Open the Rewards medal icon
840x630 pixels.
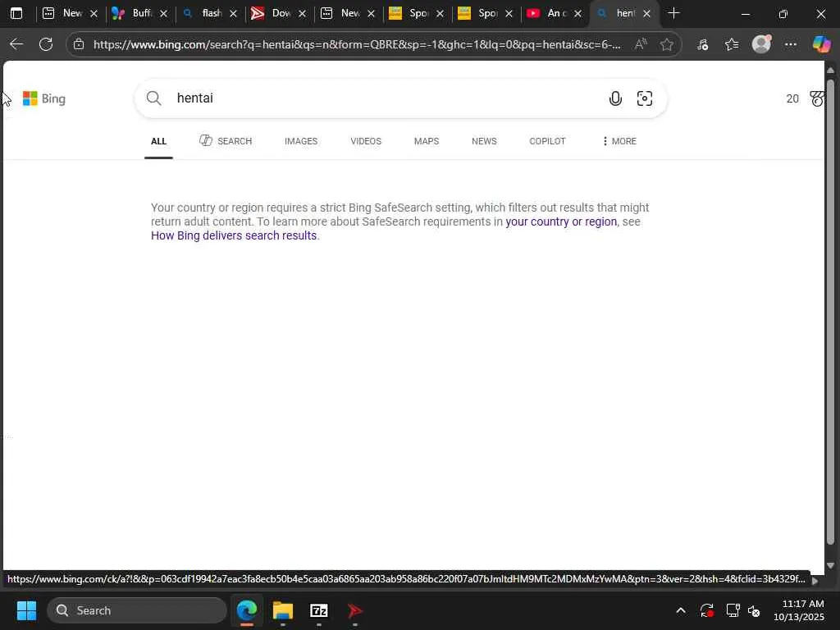click(816, 98)
